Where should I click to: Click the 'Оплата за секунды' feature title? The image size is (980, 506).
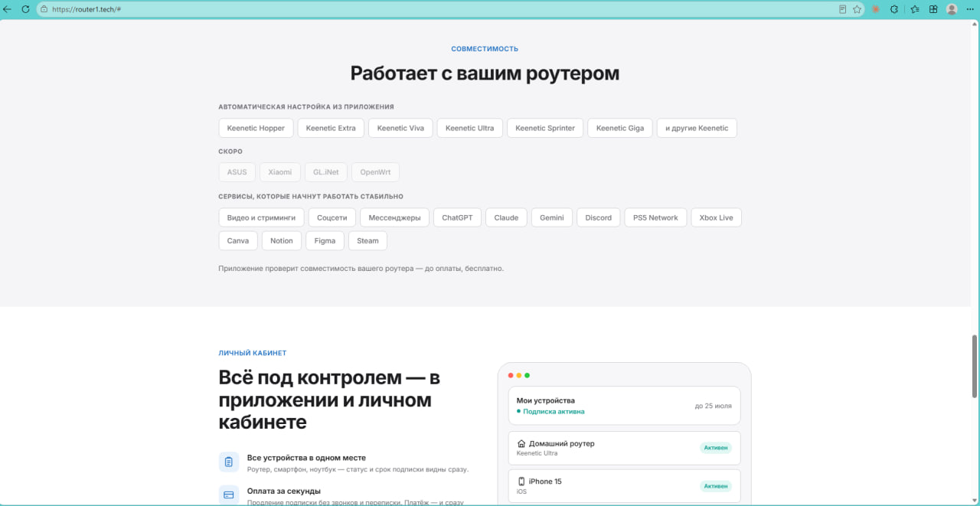click(284, 491)
